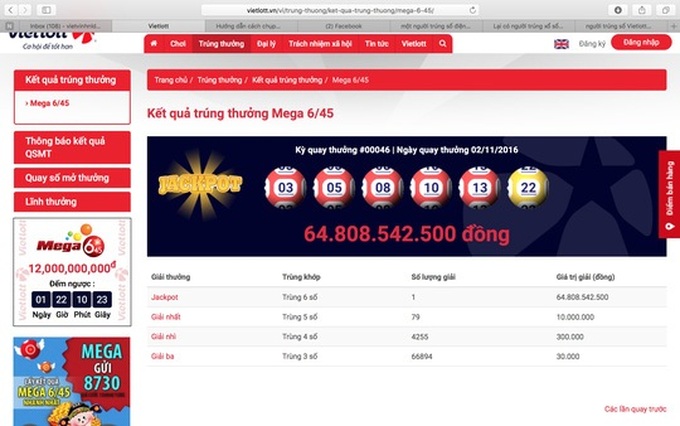This screenshot has width=680, height=426.
Task: Switch to the một người trúng số điện tab
Action: (x=436, y=26)
